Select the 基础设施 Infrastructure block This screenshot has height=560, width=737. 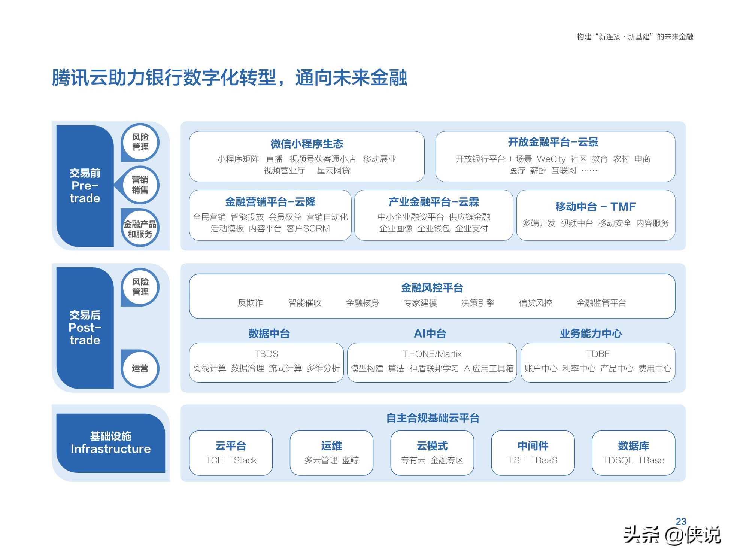111,443
